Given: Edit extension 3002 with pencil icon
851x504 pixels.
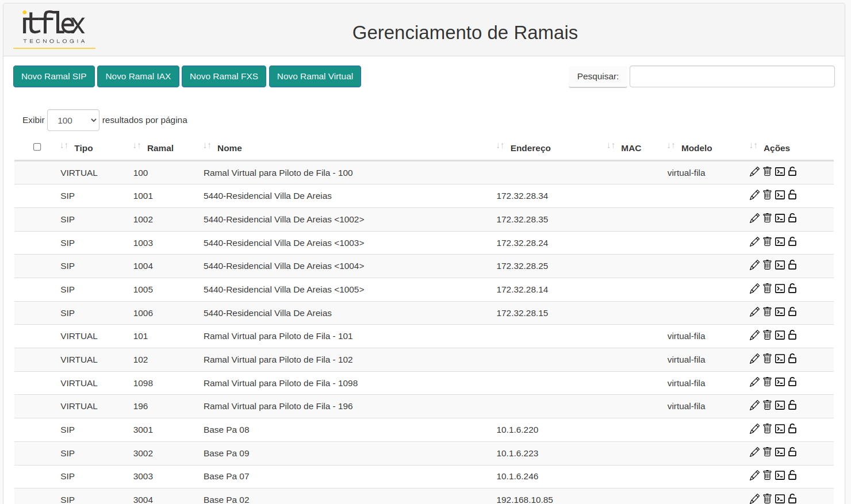Looking at the screenshot, I should (754, 452).
